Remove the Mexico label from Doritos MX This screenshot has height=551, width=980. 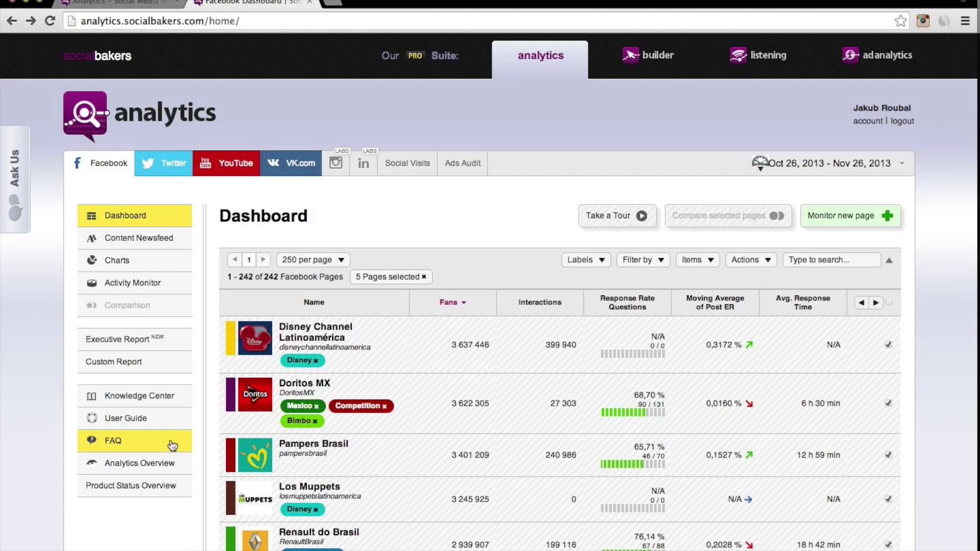pyautogui.click(x=316, y=406)
